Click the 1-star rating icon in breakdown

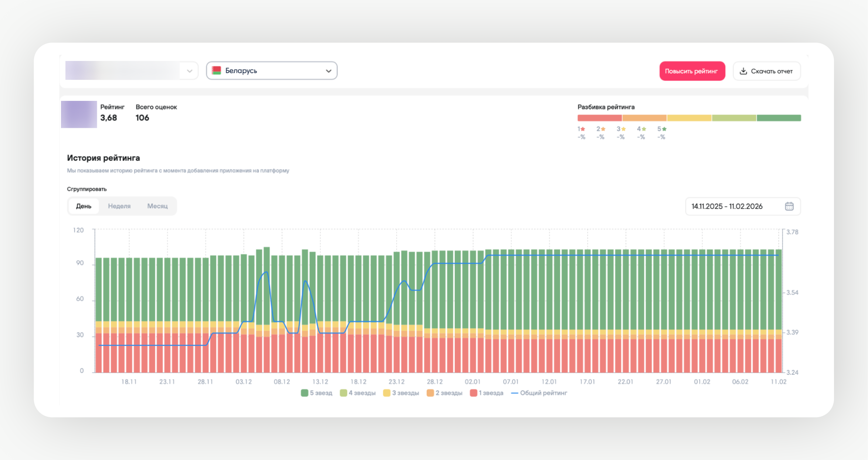pyautogui.click(x=583, y=129)
